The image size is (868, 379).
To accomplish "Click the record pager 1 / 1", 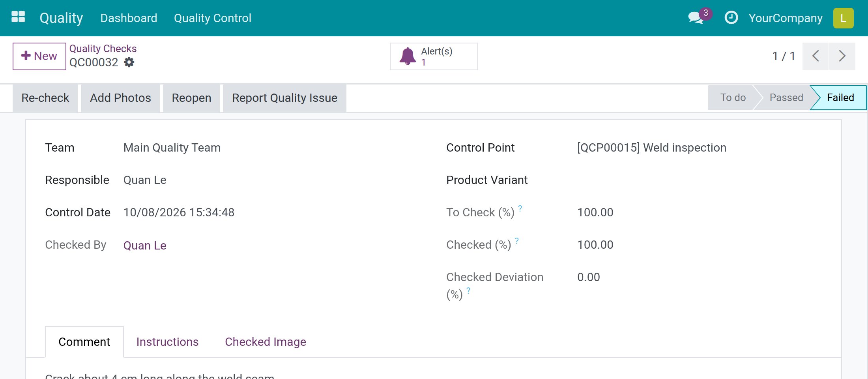I will (783, 56).
